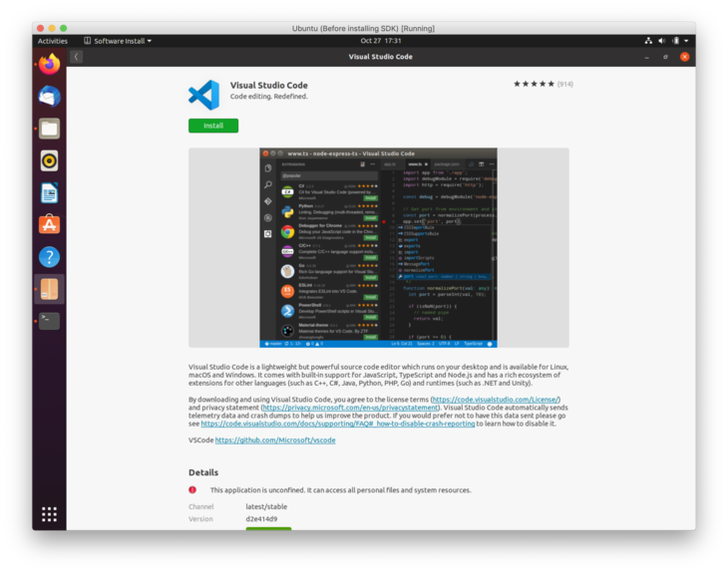The image size is (728, 573).
Task: Open the Activities overview
Action: pos(53,41)
